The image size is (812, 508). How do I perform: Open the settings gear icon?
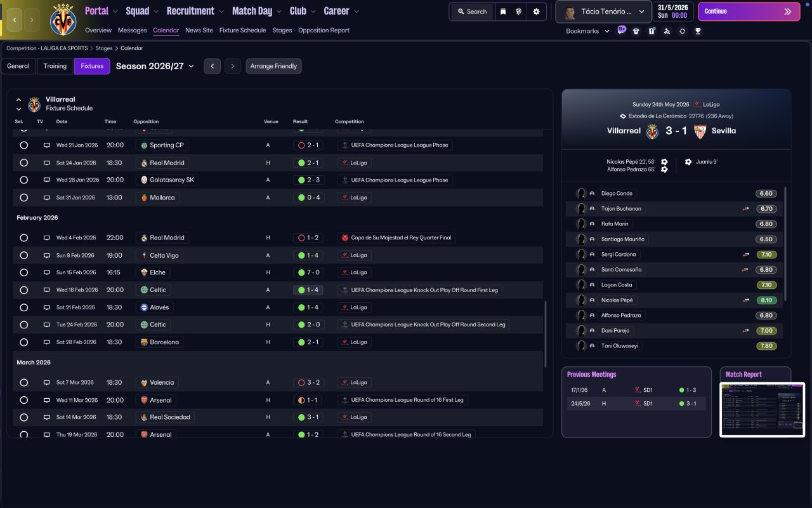(537, 11)
